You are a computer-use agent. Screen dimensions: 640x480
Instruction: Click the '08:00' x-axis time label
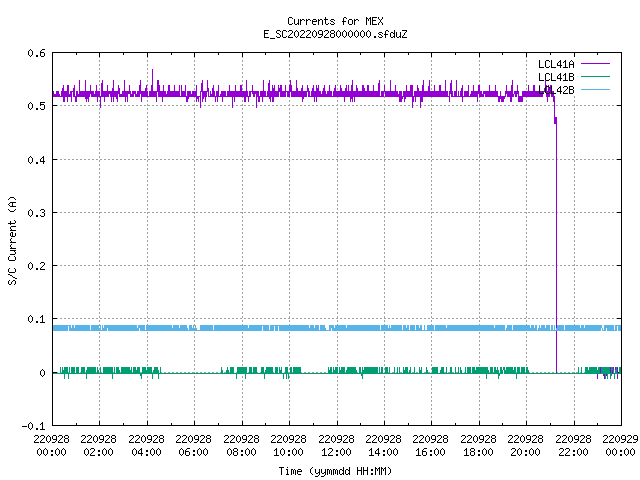(241, 452)
